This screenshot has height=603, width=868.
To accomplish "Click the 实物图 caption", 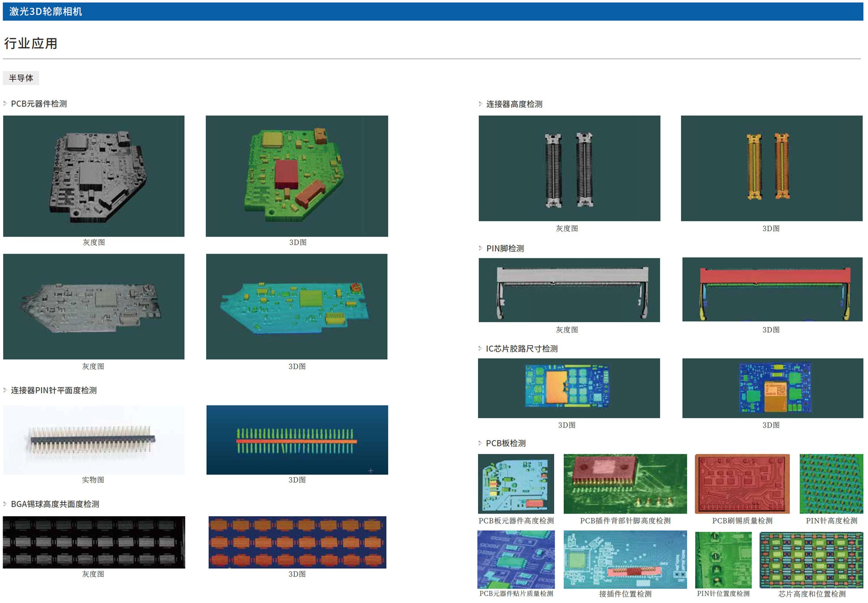I will 93,480.
